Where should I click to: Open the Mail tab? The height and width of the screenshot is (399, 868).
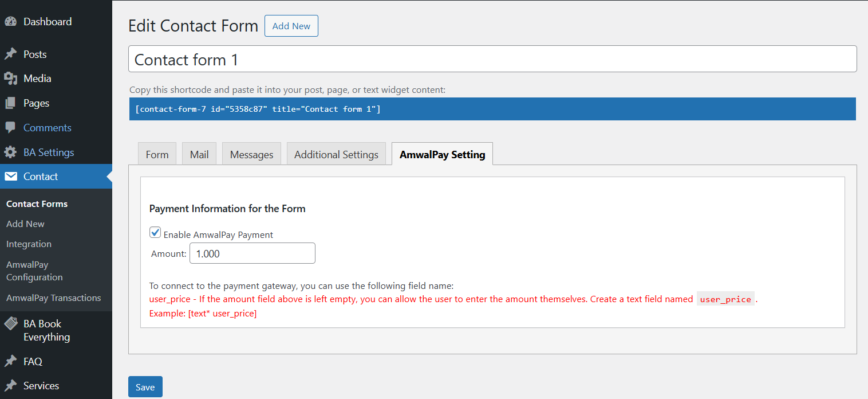coord(199,155)
